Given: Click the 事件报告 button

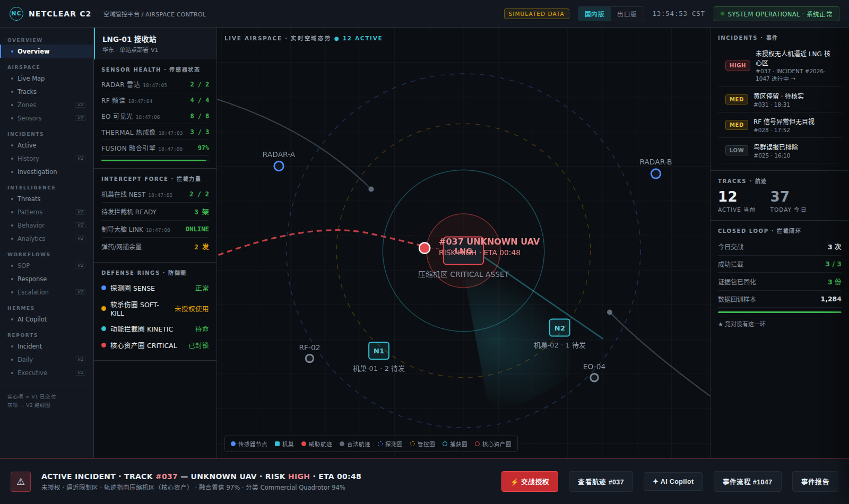Looking at the screenshot, I should tap(815, 482).
